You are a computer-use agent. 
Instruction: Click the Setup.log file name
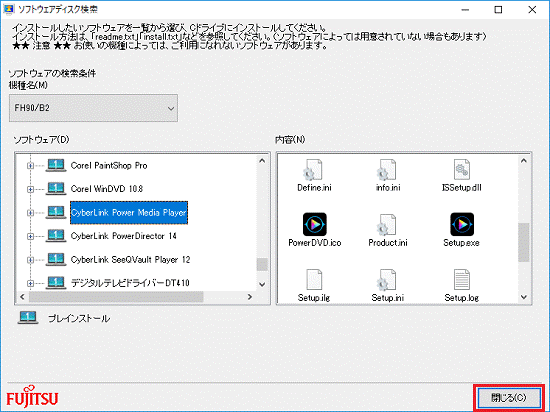(462, 298)
